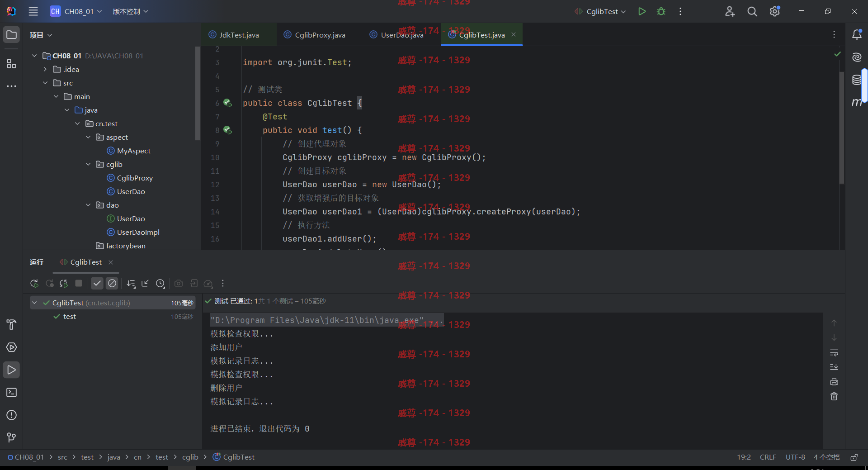Screen dimensions: 868x470
Task: Open the Terminal tool window
Action: click(x=11, y=392)
